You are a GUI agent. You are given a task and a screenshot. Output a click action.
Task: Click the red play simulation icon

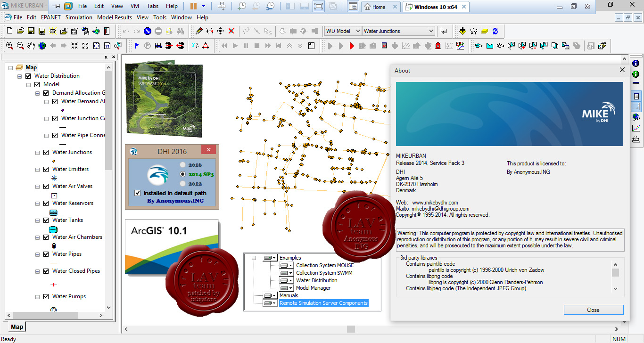point(352,46)
